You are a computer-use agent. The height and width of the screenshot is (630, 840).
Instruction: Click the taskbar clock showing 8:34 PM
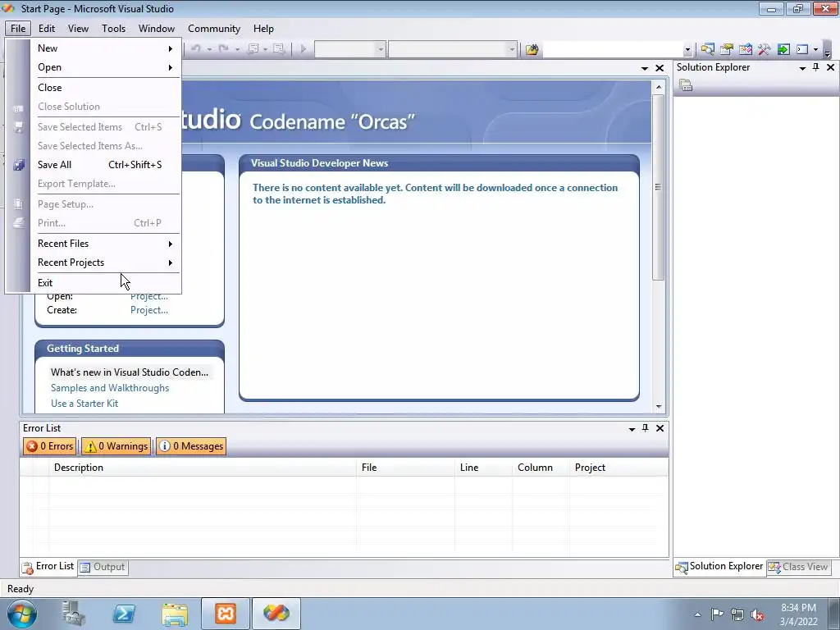(798, 614)
